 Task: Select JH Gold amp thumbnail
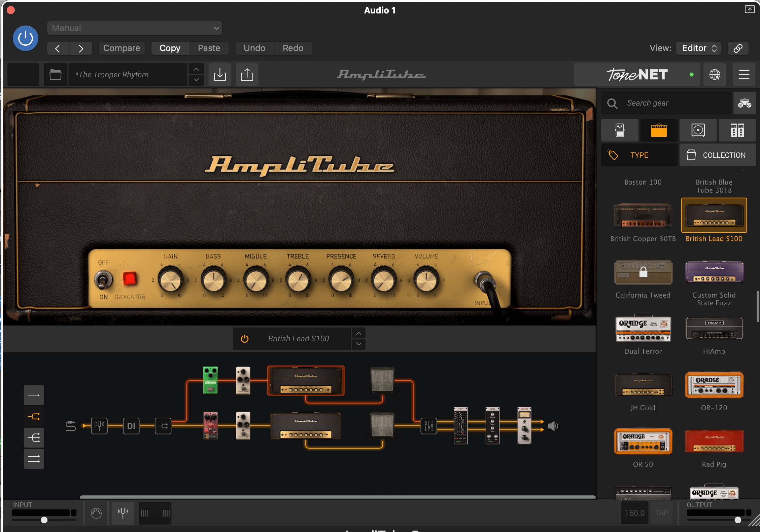643,385
